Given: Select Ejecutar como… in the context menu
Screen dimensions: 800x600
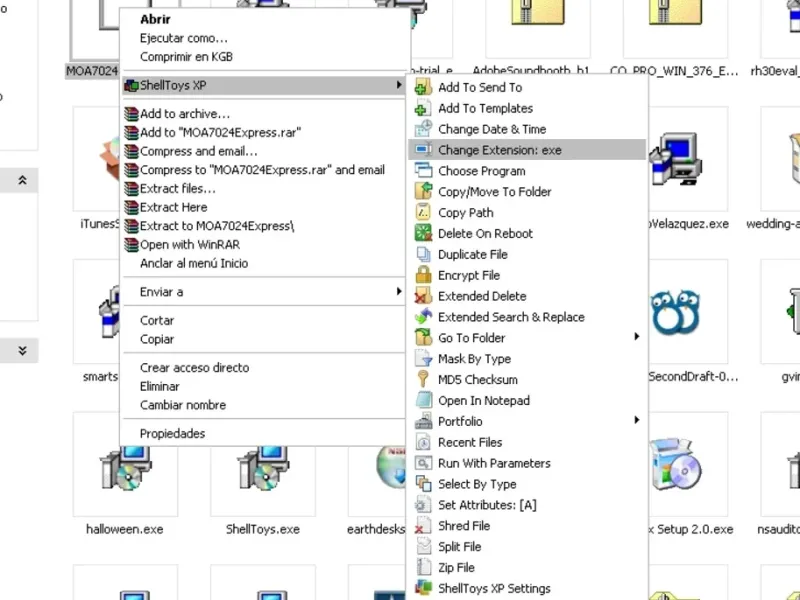Looking at the screenshot, I should point(184,38).
